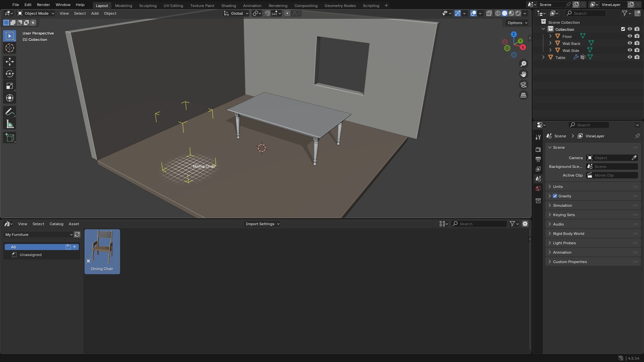Switch to the Geometry Nodes workspace tab
This screenshot has width=644, height=362.
[x=340, y=6]
